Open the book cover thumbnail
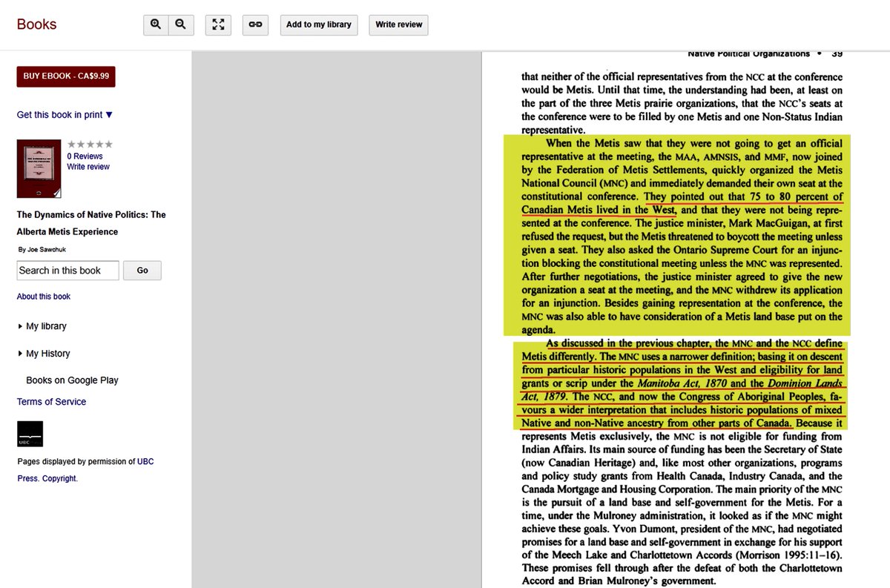Viewport: 890px width, 588px height. (x=39, y=168)
